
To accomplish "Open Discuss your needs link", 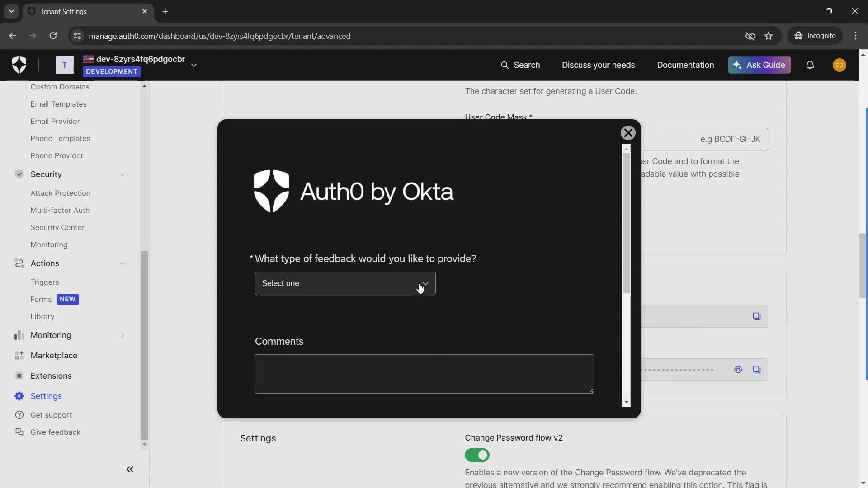I will (598, 65).
